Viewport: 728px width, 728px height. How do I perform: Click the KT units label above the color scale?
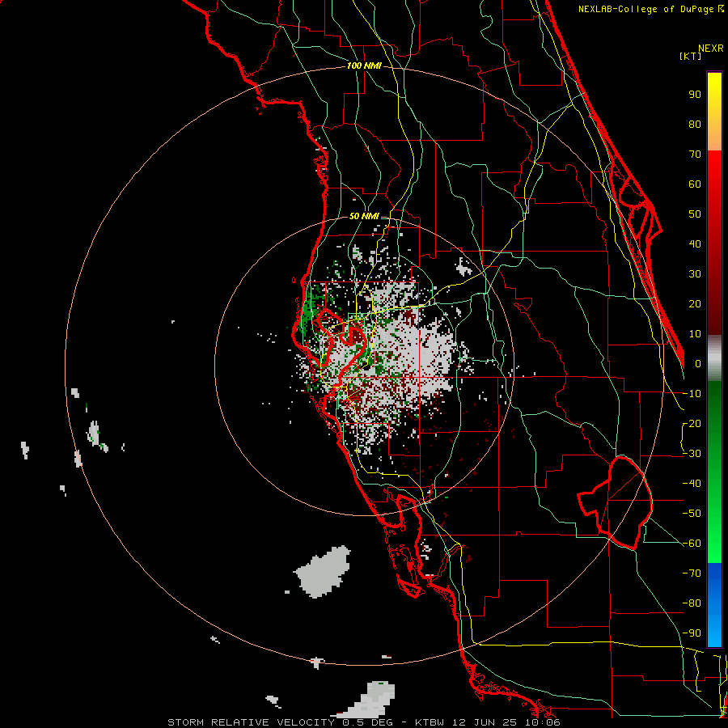pos(691,56)
